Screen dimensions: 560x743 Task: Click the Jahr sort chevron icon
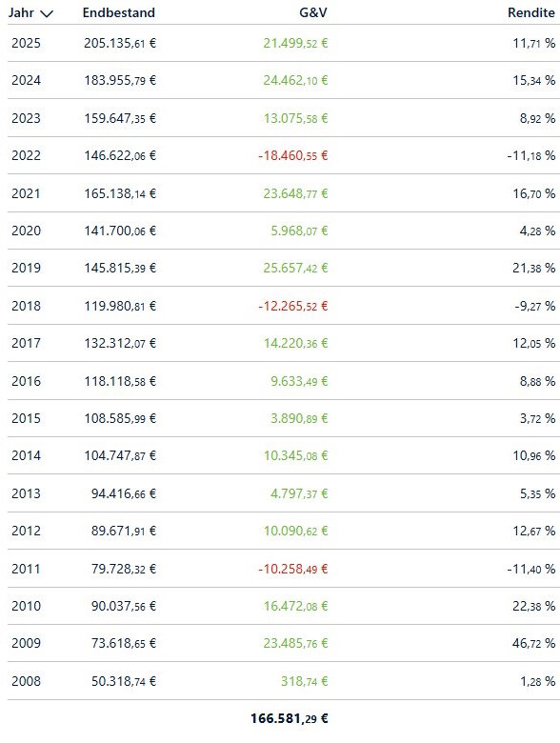(x=47, y=13)
